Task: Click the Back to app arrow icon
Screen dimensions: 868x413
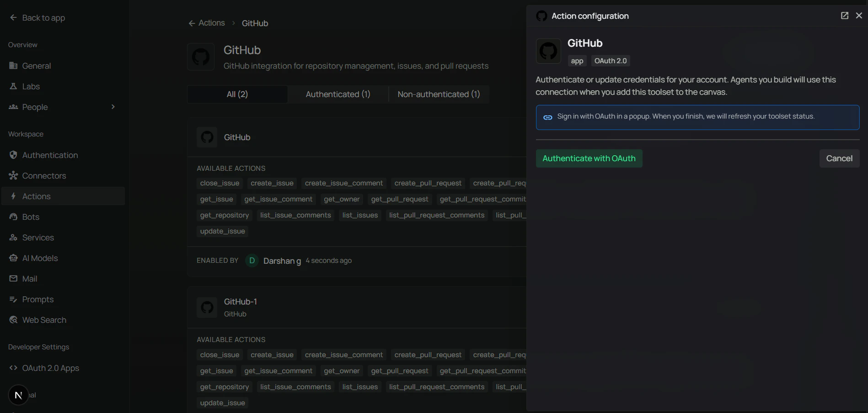Action: [x=13, y=17]
